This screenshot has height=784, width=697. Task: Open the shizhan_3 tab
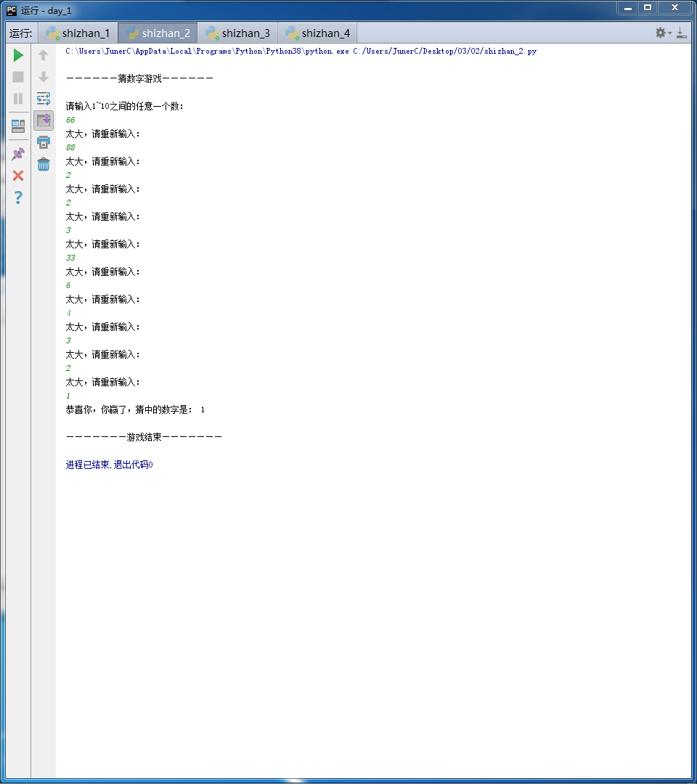pos(238,33)
